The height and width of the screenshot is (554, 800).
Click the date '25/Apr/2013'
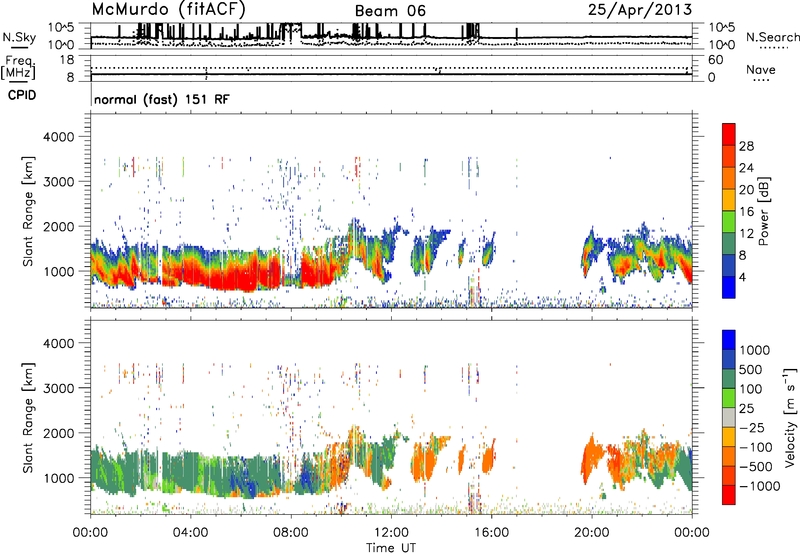[x=640, y=10]
